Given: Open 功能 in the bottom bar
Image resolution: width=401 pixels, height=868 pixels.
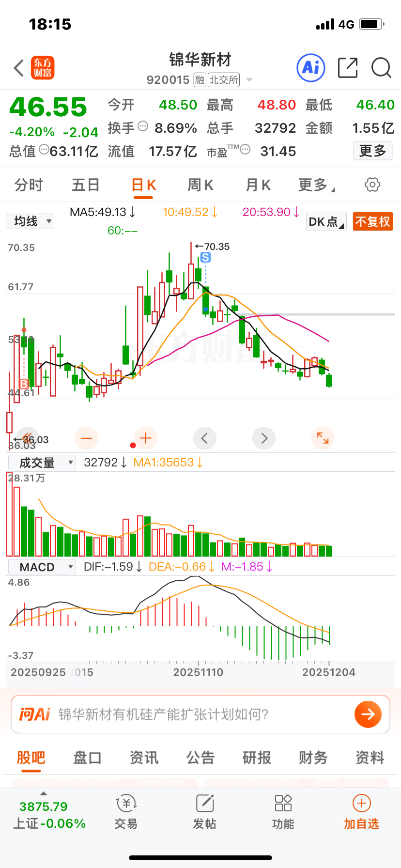Looking at the screenshot, I should pyautogui.click(x=283, y=812).
